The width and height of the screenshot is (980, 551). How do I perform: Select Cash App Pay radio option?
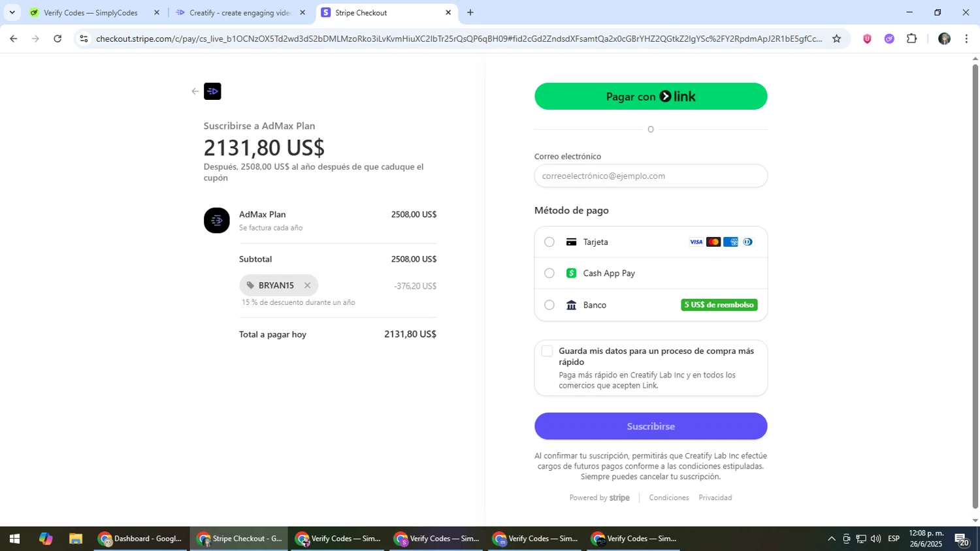coord(549,274)
